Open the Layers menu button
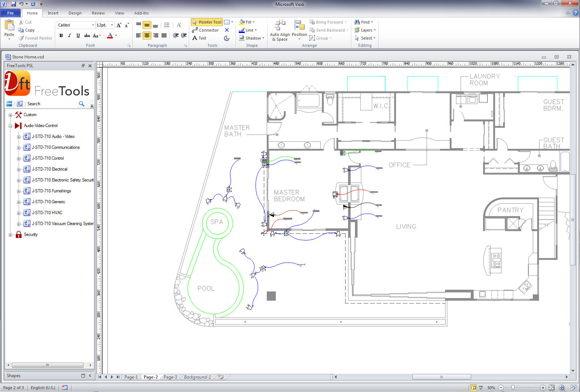Screen dimensions: 580x392 (365, 30)
